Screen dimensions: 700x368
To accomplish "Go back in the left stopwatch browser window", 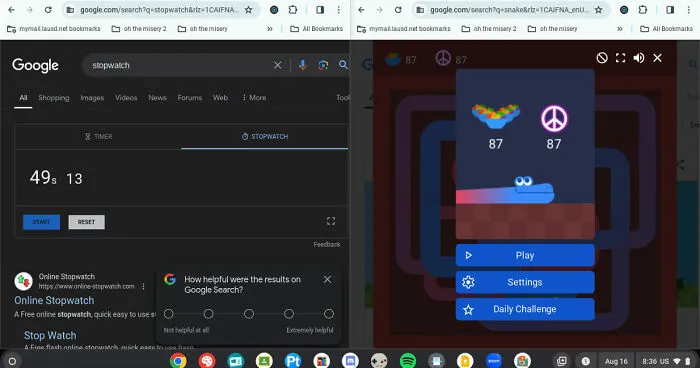I will click(x=11, y=9).
